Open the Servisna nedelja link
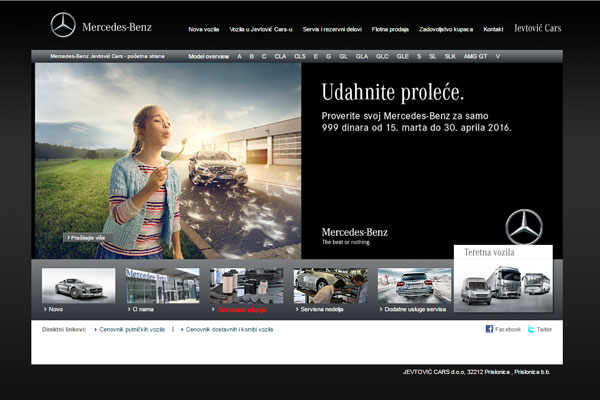 (x=321, y=309)
